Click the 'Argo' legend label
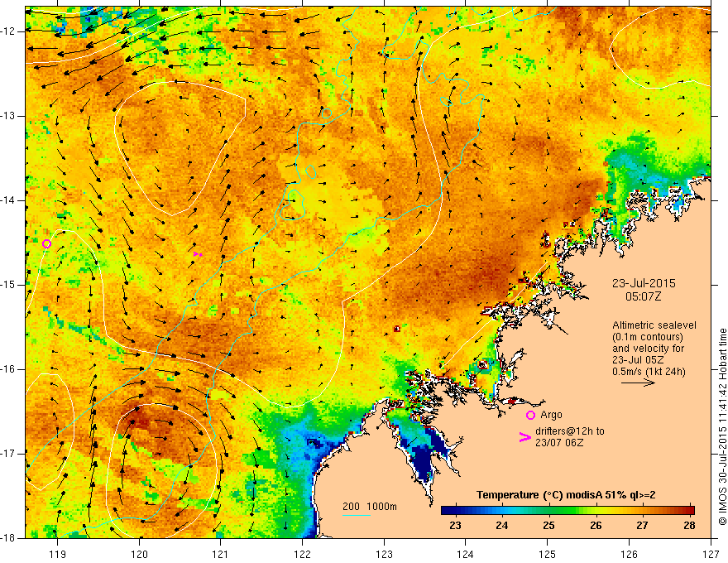The height and width of the screenshot is (563, 728). (551, 415)
